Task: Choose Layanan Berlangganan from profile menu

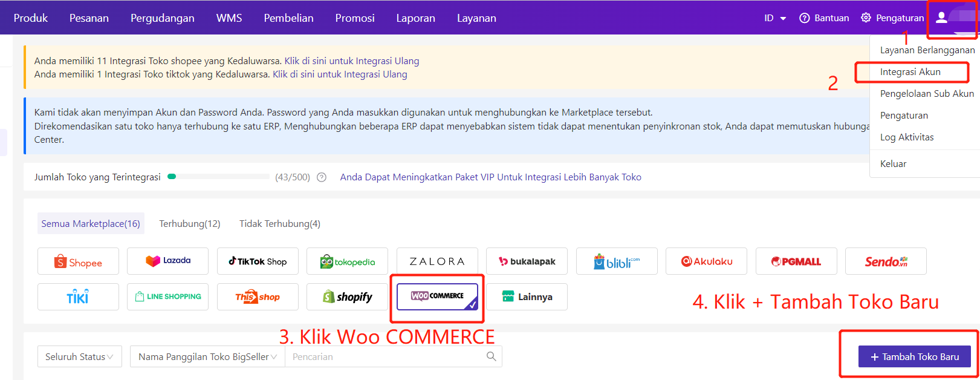Action: coord(927,50)
